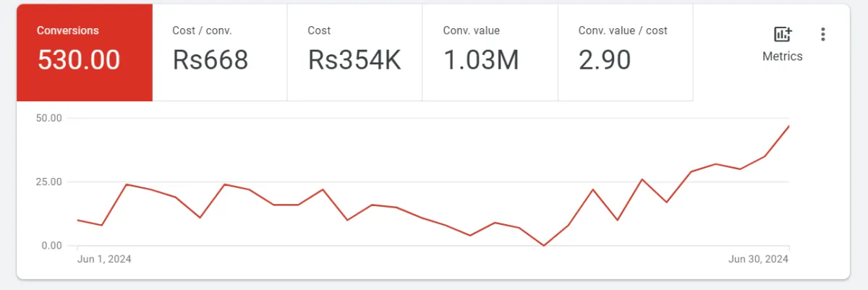Select the Conv. value metric card
Screen dimensions: 868x290
tap(490, 52)
